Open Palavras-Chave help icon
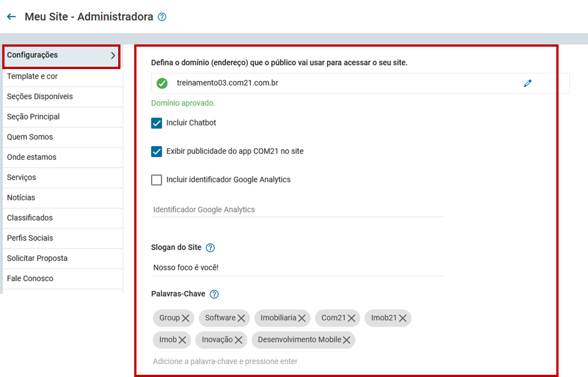The height and width of the screenshot is (377, 588). coord(214,294)
